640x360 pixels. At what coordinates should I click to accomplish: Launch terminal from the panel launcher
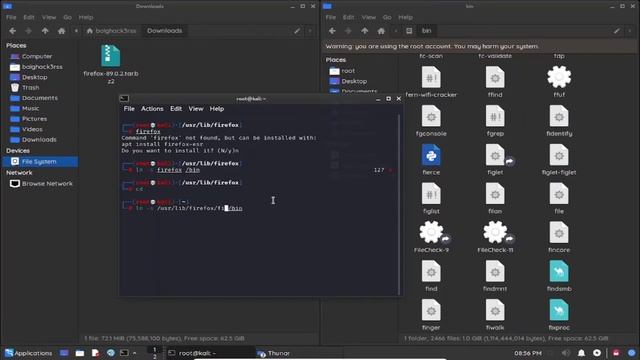124,353
